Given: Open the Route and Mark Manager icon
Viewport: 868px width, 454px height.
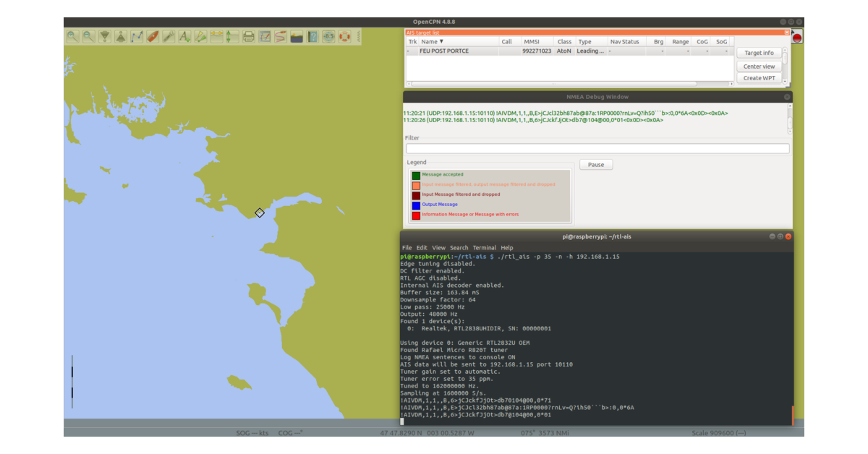Looking at the screenshot, I should click(265, 36).
